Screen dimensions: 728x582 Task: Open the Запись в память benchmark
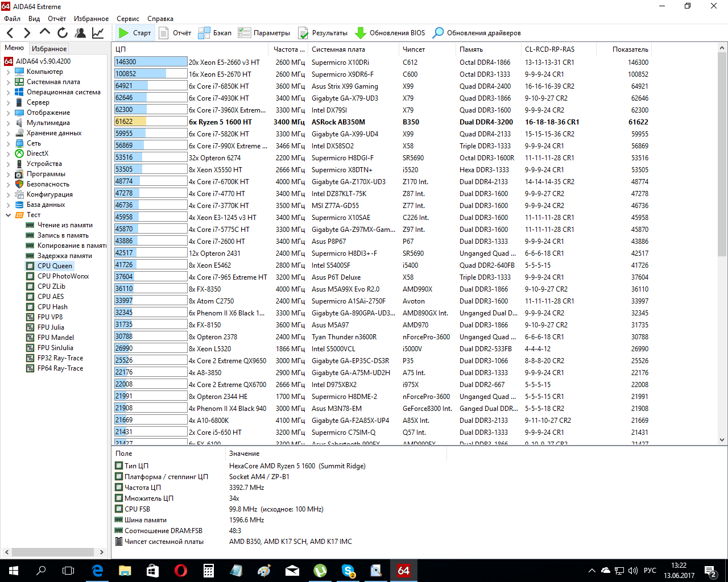(x=57, y=235)
